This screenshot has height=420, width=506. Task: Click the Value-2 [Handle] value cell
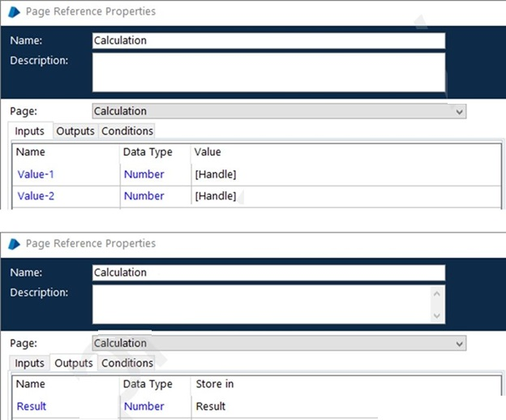[x=346, y=196]
